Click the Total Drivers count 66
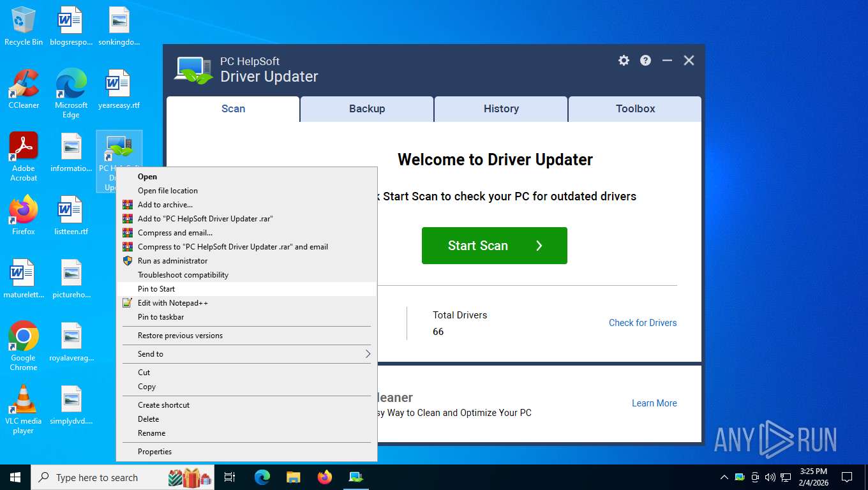 (438, 332)
